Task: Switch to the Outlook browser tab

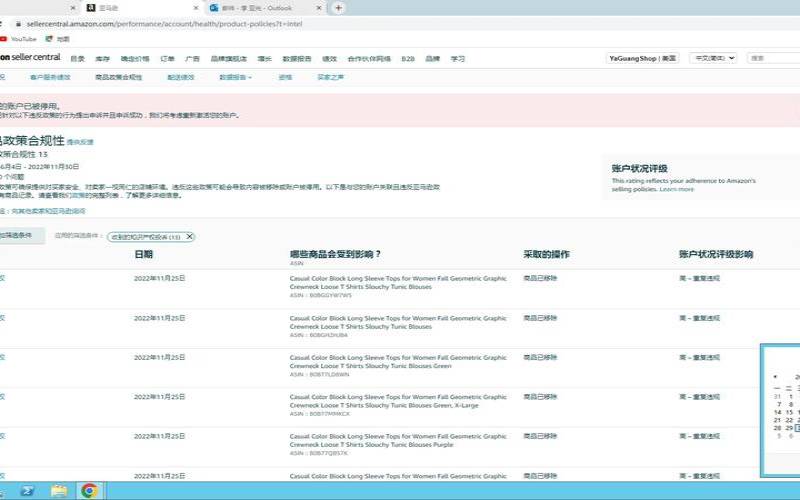Action: coord(263,8)
